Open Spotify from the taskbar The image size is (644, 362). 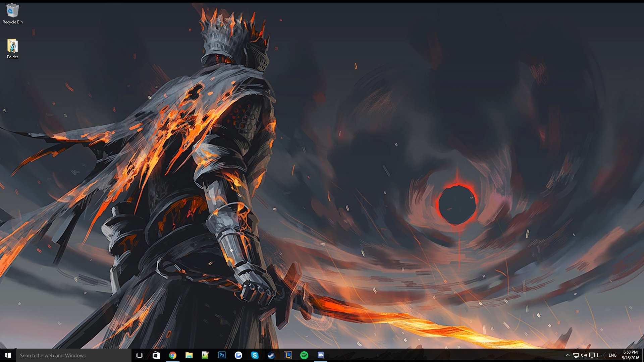pos(304,355)
